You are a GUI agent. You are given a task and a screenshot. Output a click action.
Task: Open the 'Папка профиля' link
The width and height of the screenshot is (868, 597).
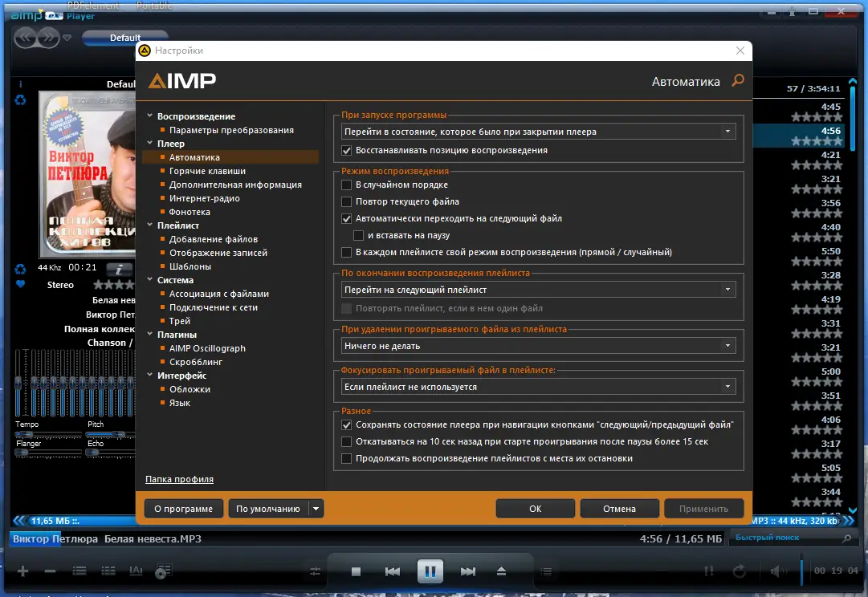click(x=179, y=479)
